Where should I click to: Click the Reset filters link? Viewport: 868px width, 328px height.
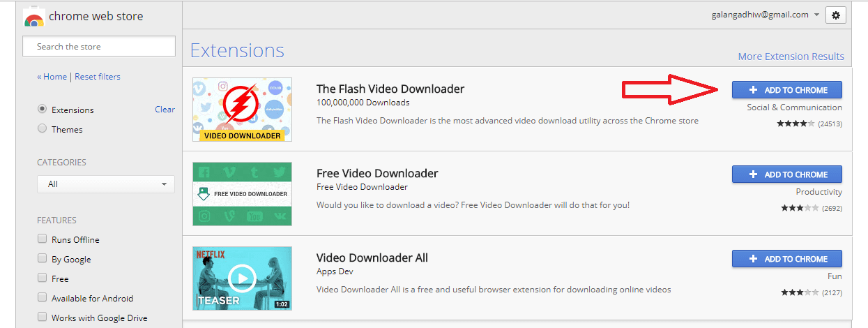[x=98, y=77]
